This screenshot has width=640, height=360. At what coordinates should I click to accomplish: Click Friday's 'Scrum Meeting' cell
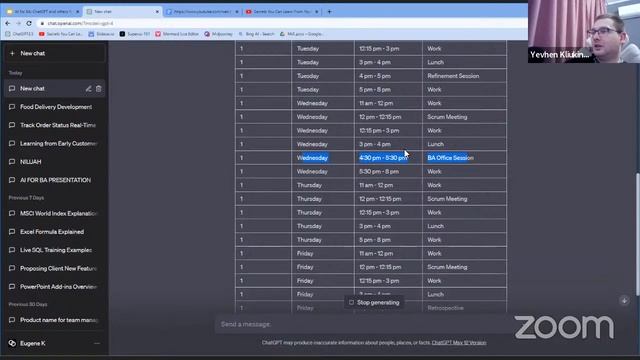[464, 267]
